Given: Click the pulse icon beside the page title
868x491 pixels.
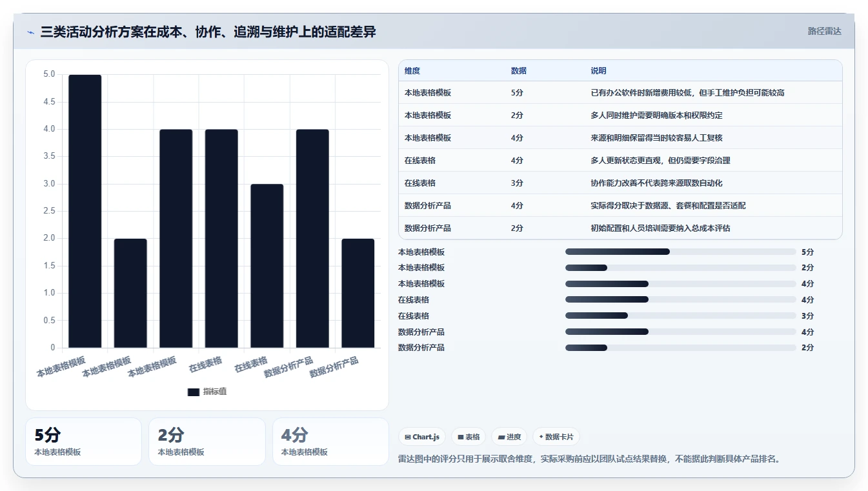Looking at the screenshot, I should (x=30, y=32).
